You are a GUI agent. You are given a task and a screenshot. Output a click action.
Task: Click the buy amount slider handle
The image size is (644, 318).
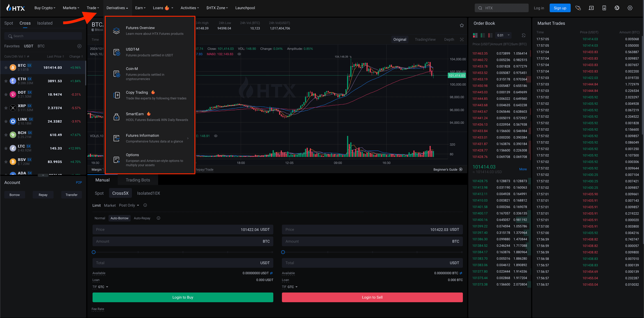(94, 252)
